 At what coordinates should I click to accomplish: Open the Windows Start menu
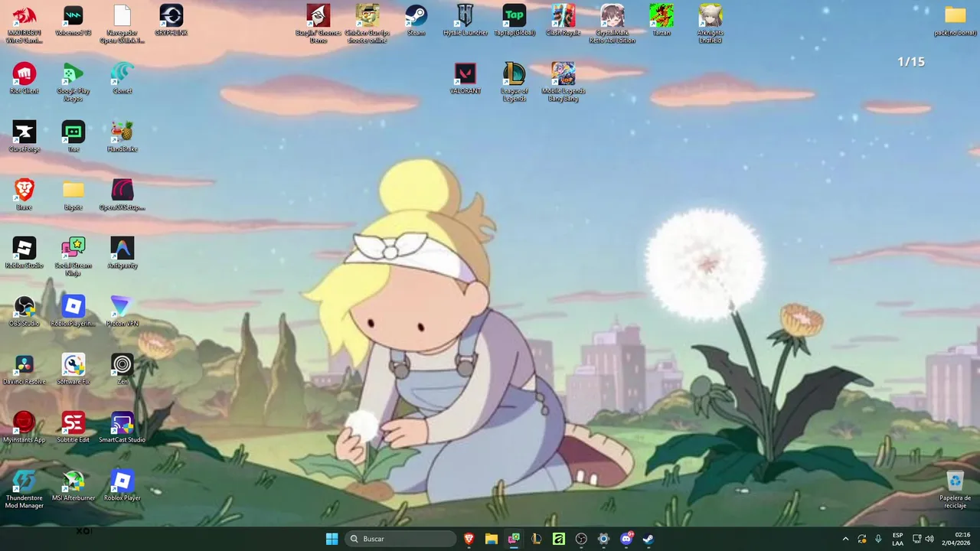coord(332,539)
